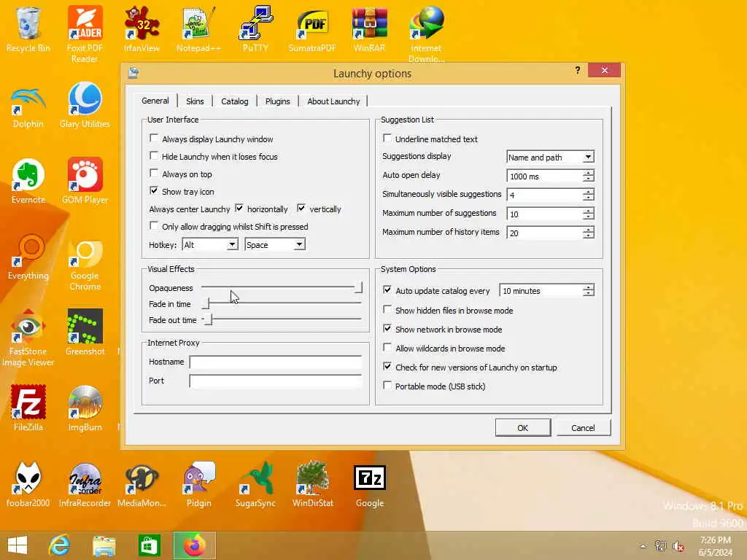This screenshot has height=560, width=747.
Task: Enable the Always on top checkbox
Action: pyautogui.click(x=153, y=174)
